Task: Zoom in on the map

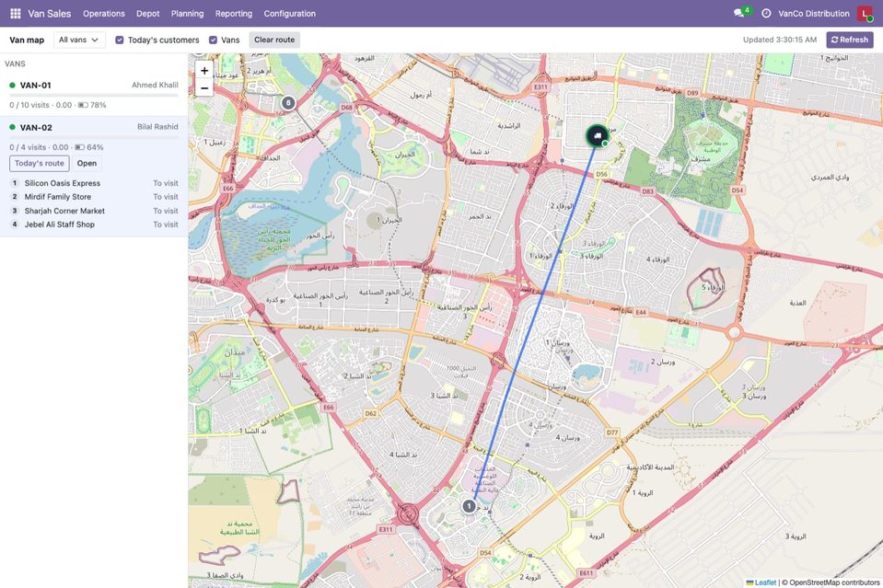Action: coord(204,70)
